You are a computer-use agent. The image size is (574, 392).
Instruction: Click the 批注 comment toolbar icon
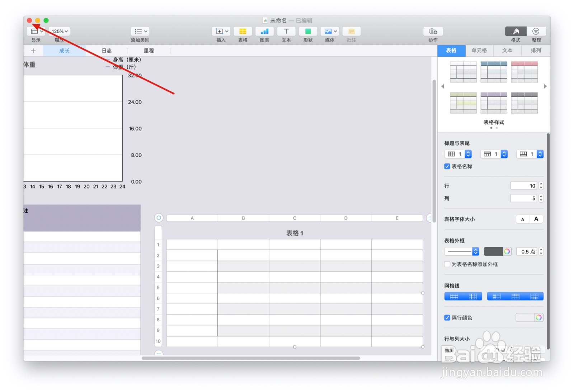click(x=352, y=31)
